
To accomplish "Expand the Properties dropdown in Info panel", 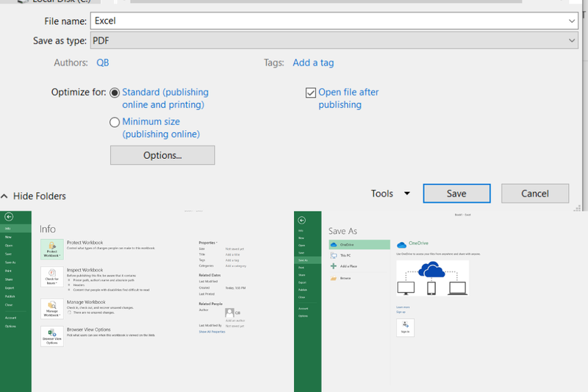I will [x=208, y=243].
